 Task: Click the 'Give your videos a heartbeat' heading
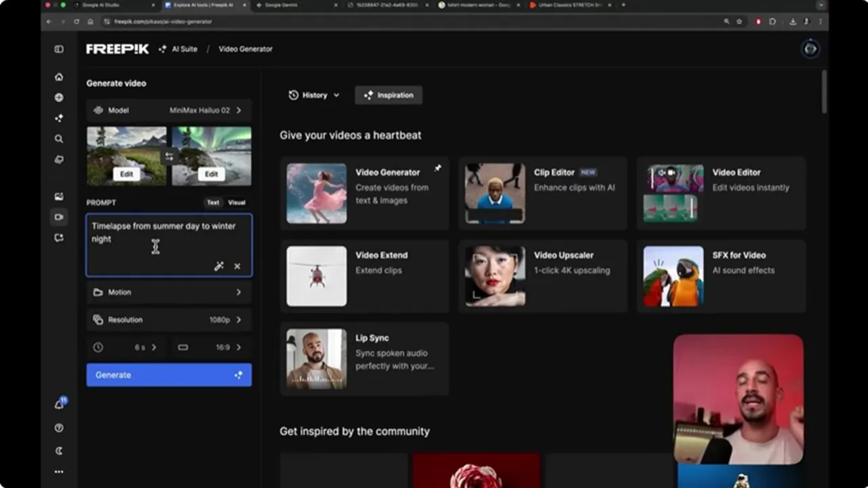[351, 135]
